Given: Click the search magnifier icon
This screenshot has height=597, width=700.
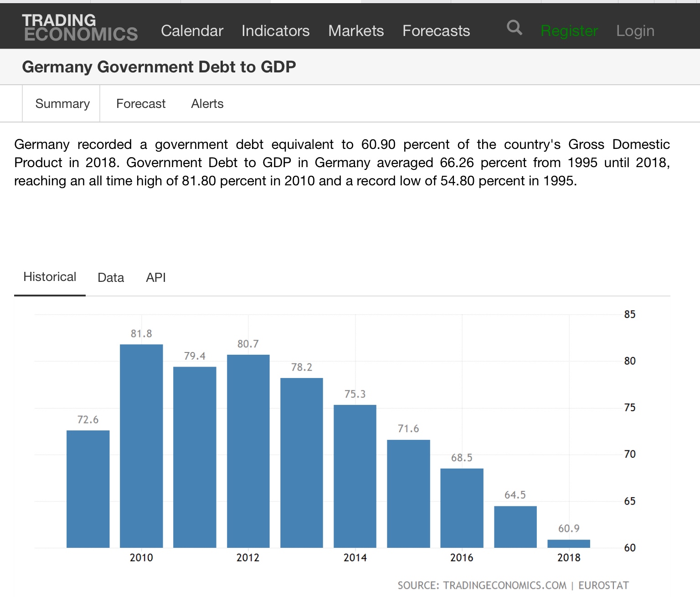Looking at the screenshot, I should 514,28.
